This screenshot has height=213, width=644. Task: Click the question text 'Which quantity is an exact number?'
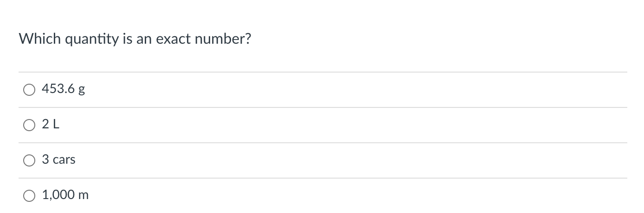[x=135, y=39]
